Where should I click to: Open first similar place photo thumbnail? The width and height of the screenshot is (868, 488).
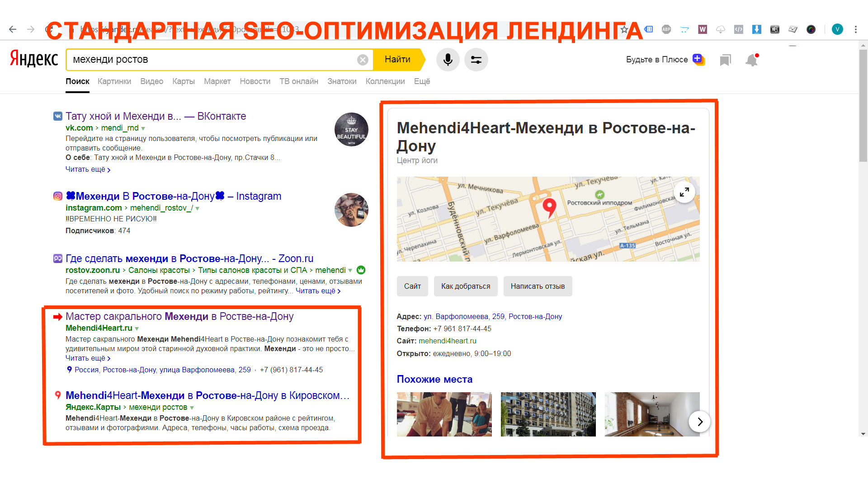[x=444, y=414]
